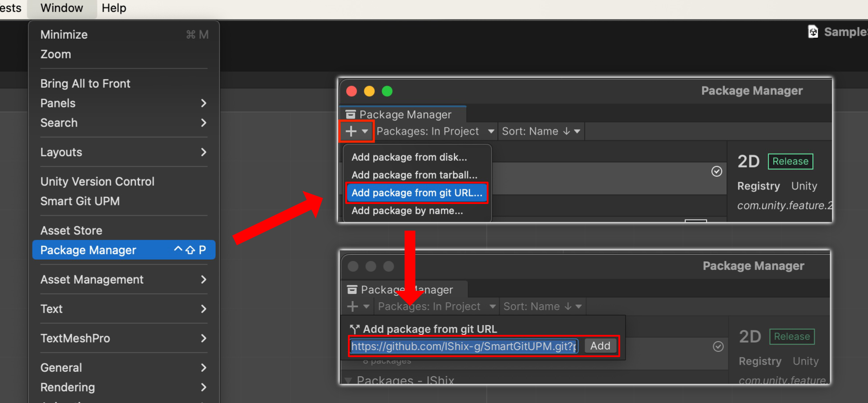This screenshot has width=868, height=403.
Task: Select Package Manager tab in upper window
Action: click(x=403, y=114)
